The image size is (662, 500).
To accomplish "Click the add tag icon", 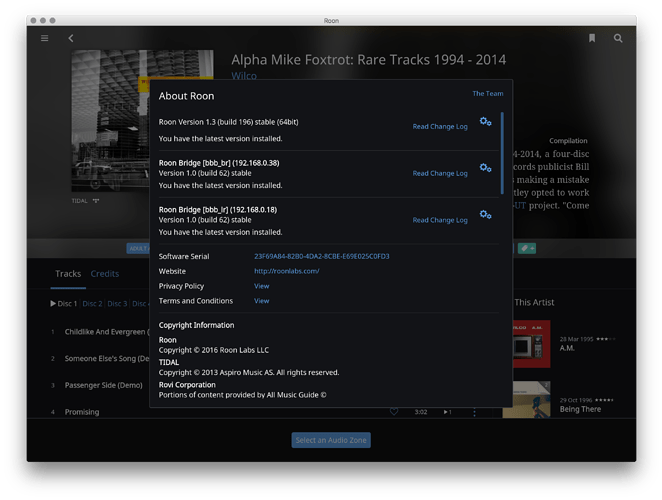I will tap(527, 248).
